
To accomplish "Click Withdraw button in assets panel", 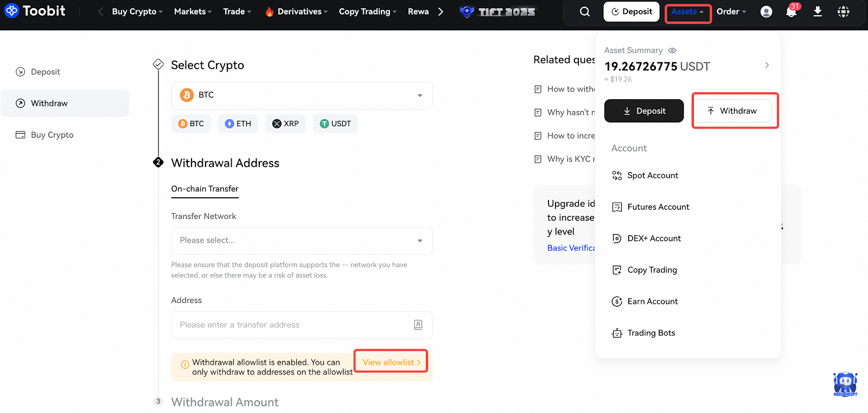I will tap(732, 111).
